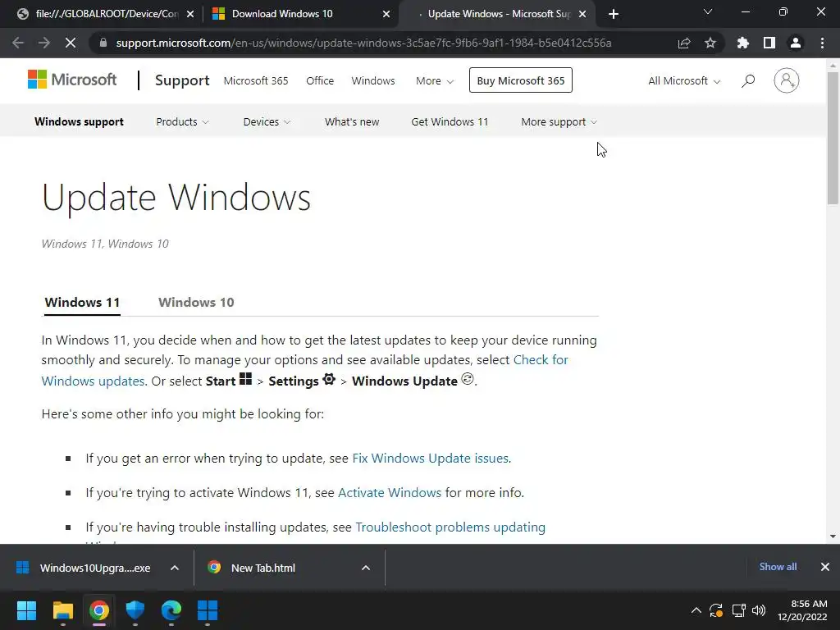Viewport: 840px width, 630px height.
Task: Click the Buy Microsoft 365 button
Action: (521, 80)
